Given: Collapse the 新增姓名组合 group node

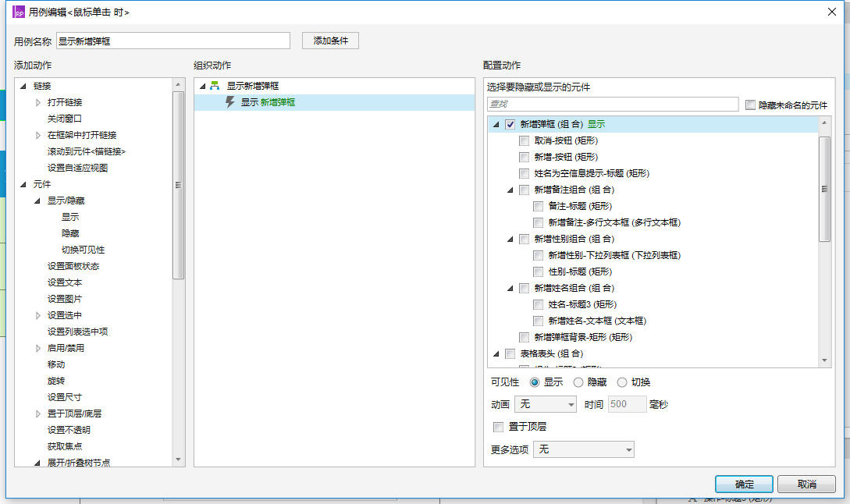Looking at the screenshot, I should (x=510, y=289).
